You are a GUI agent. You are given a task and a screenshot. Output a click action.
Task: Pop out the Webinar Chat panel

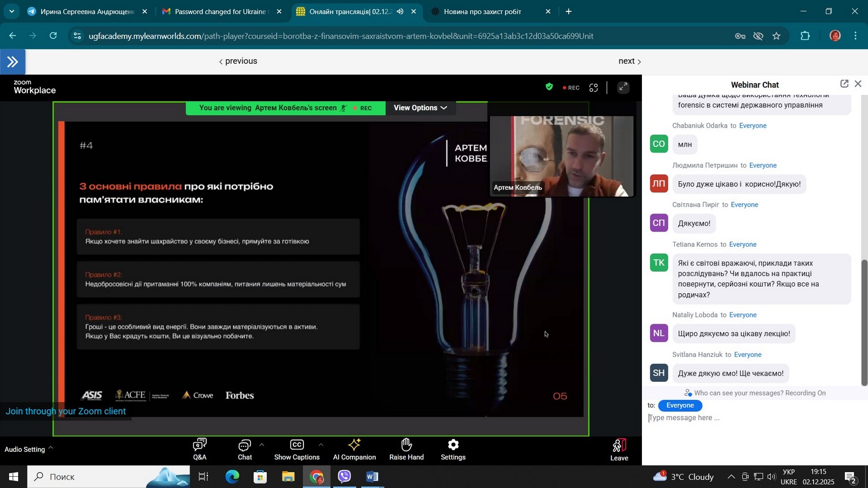[844, 84]
